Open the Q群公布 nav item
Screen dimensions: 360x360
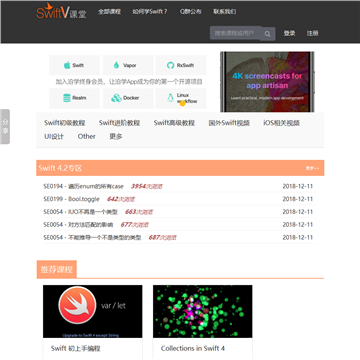(190, 12)
